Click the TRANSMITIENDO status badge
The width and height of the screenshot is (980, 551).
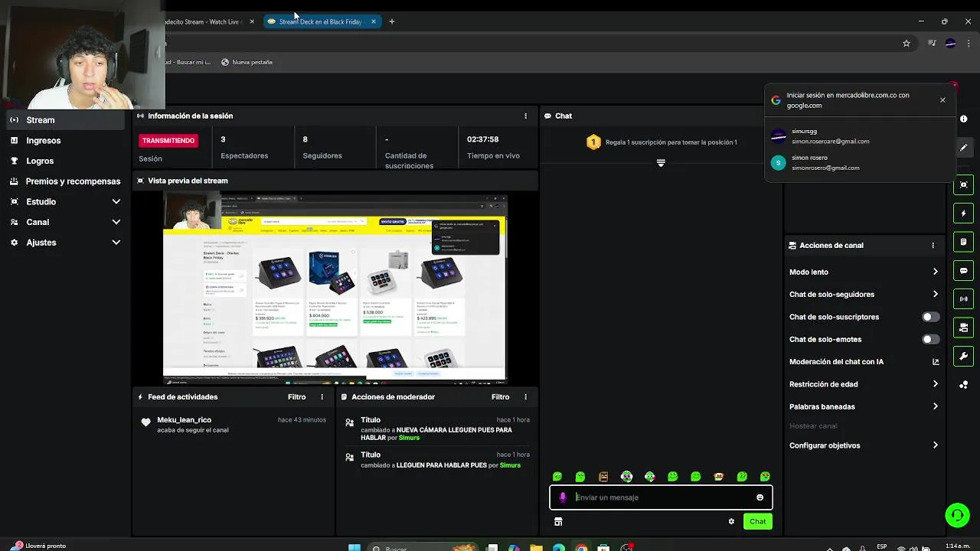click(168, 141)
